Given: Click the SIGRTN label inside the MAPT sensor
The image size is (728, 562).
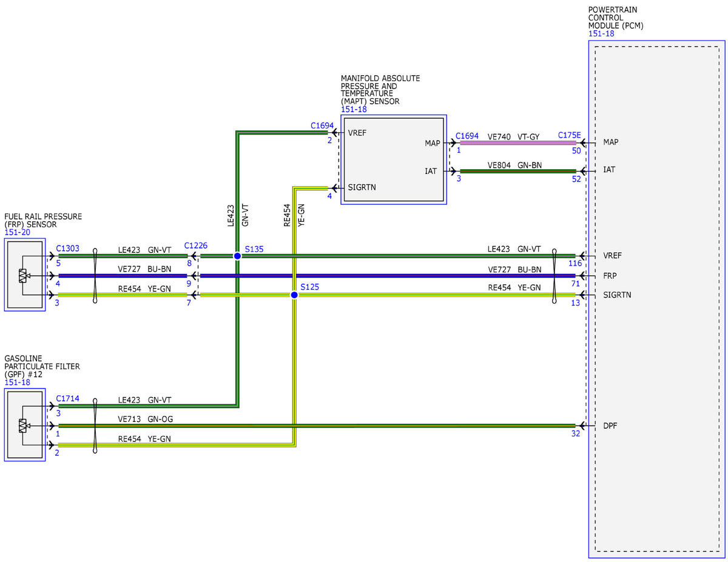Looking at the screenshot, I should 362,187.
